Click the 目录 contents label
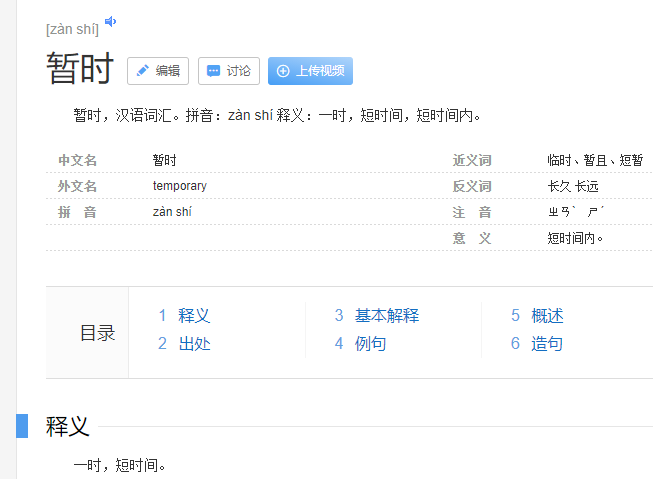This screenshot has height=479, width=653. [x=97, y=333]
